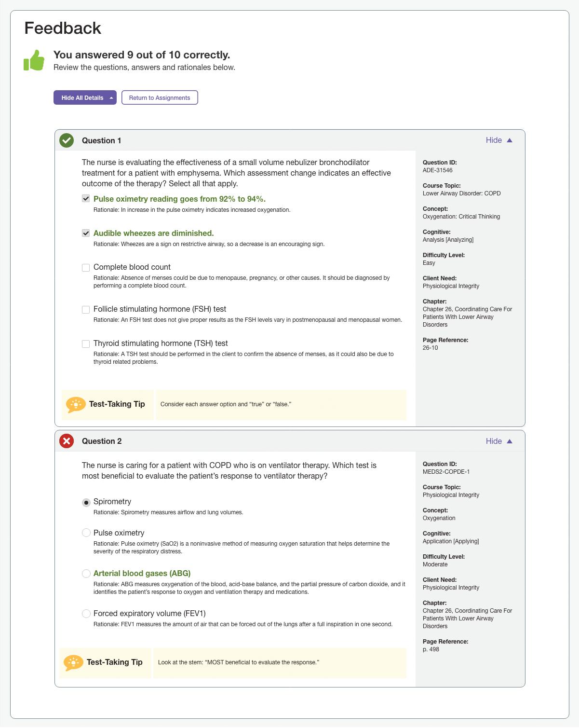This screenshot has width=579, height=728.
Task: Toggle the Pulse oximetry reading checkbox
Action: click(x=86, y=199)
